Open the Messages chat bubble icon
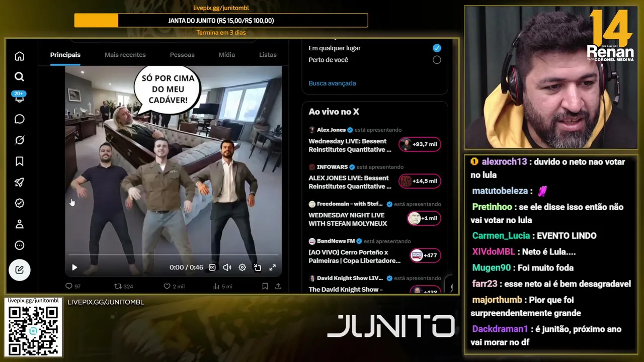 (20, 119)
